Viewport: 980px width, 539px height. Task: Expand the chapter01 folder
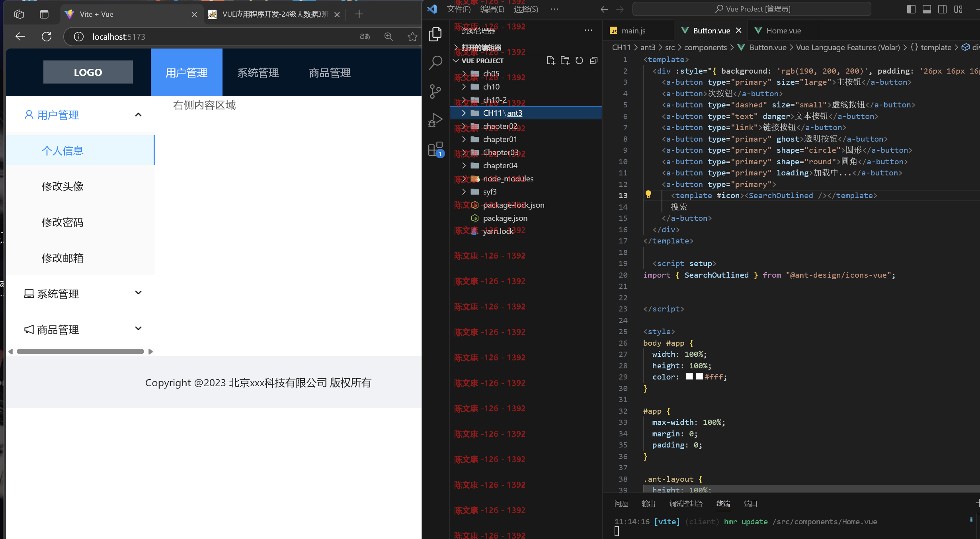(x=464, y=139)
